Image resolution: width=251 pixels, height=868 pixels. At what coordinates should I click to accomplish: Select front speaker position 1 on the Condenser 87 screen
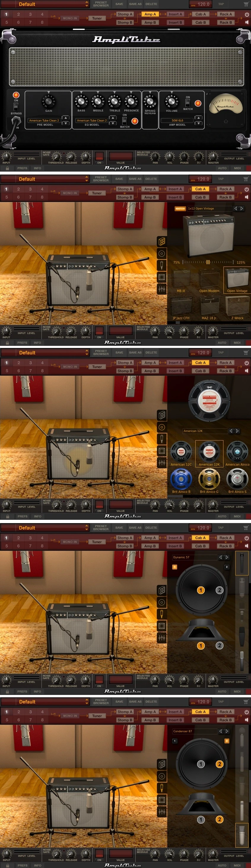[x=201, y=764]
